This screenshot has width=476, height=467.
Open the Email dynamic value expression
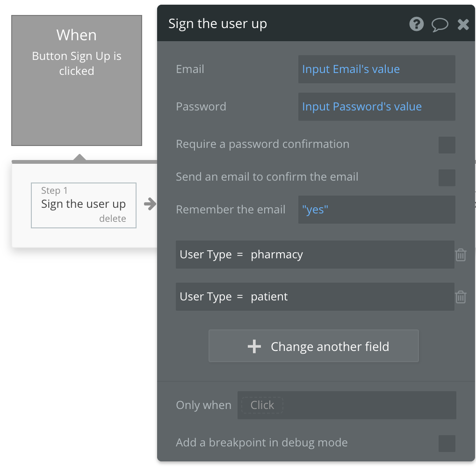[x=351, y=69]
